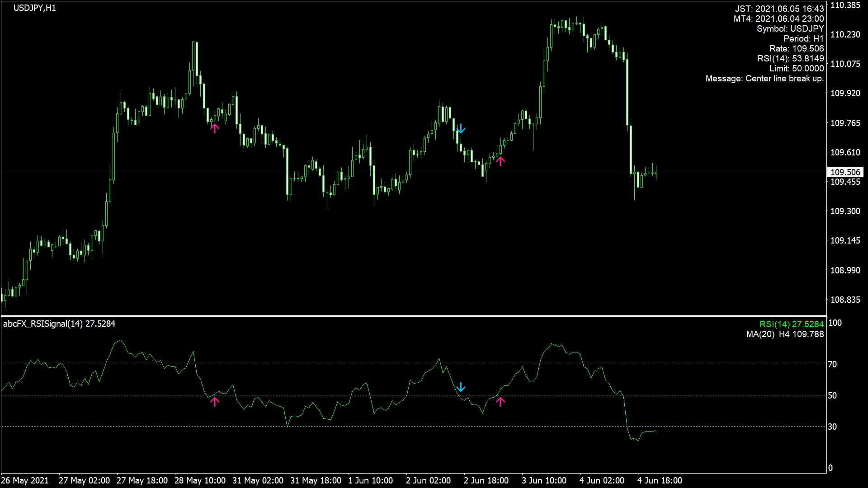Click the 31 May 18:00 time axis label
Screen dimensions: 868x488
coord(316,480)
